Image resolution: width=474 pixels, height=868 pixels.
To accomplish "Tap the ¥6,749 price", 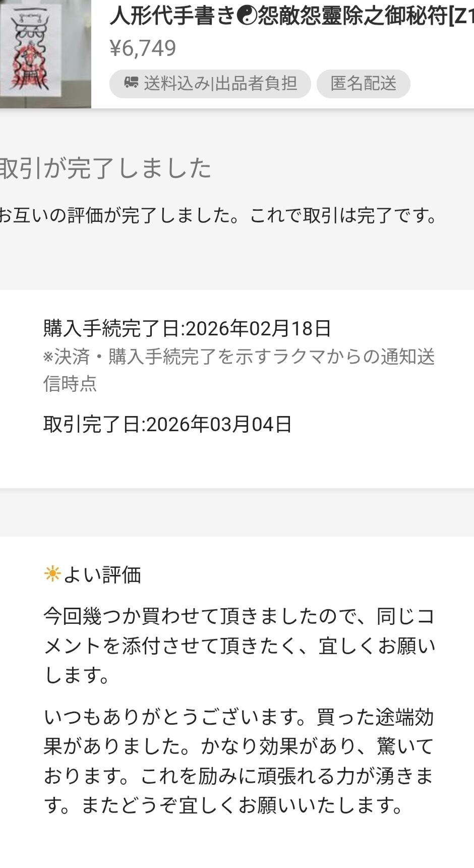I will [143, 48].
